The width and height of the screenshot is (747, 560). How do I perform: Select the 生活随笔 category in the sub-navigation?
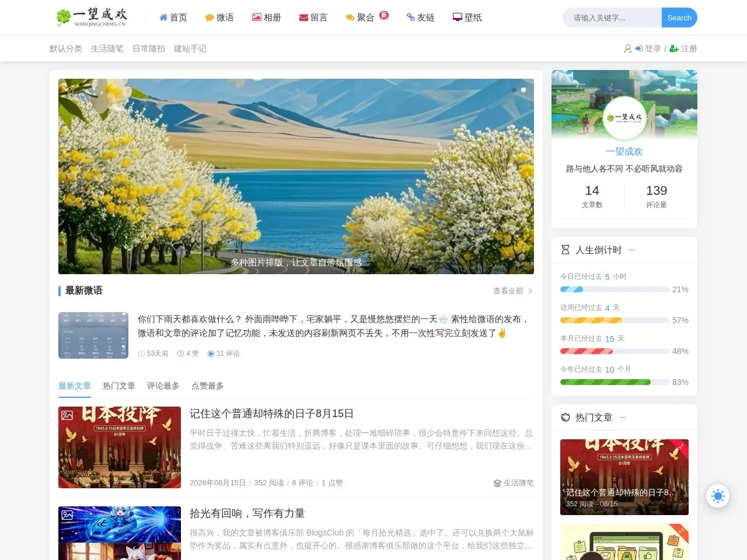pos(107,48)
